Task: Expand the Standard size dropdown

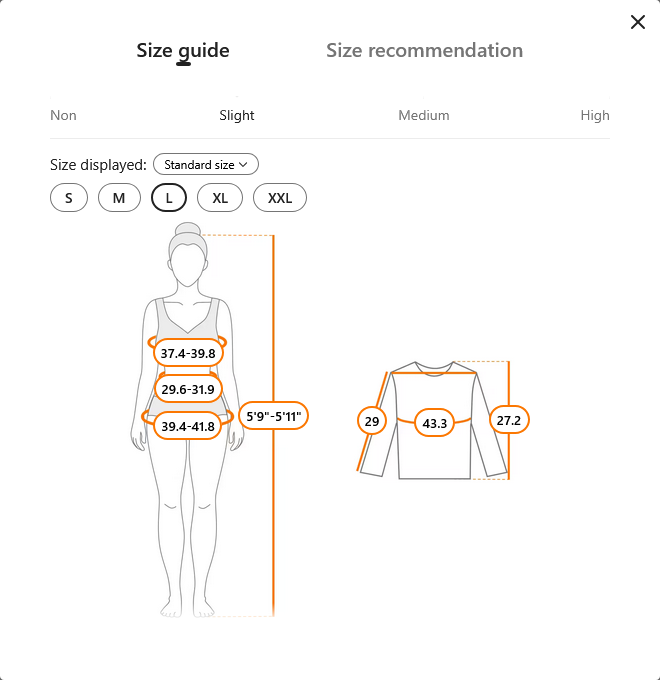Action: [x=206, y=164]
